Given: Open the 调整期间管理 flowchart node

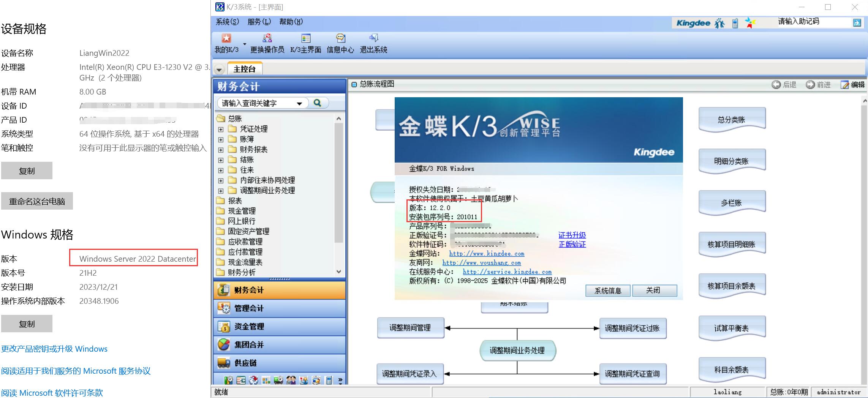Looking at the screenshot, I should [x=410, y=328].
